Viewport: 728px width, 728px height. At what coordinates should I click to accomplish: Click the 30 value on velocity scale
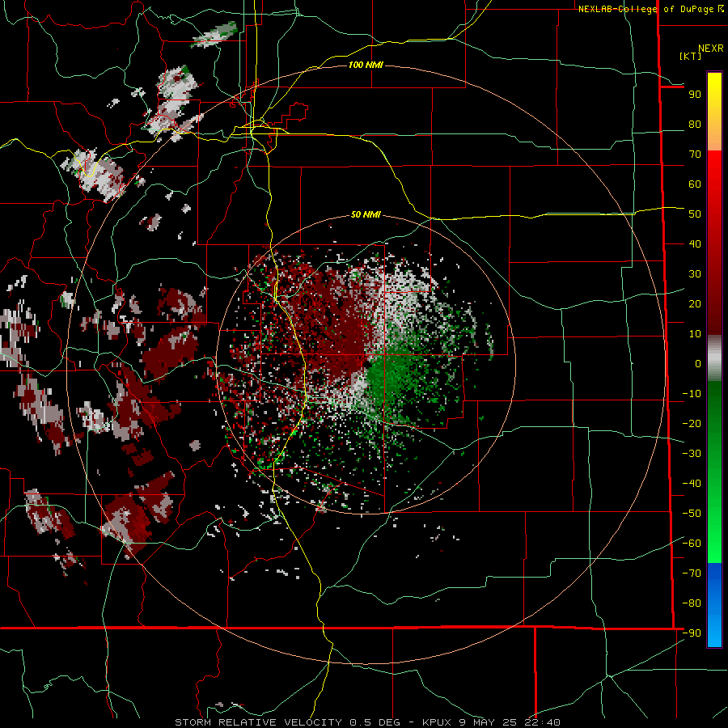[695, 274]
